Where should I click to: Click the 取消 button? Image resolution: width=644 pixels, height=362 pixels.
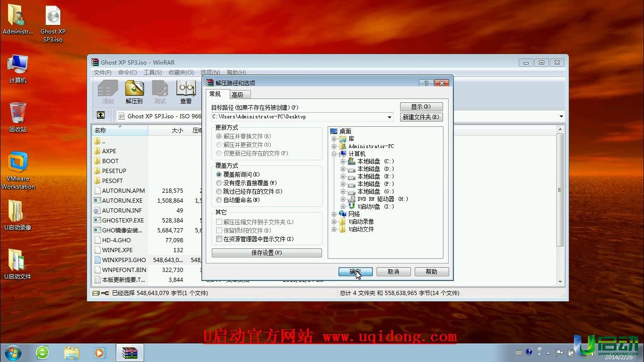click(394, 272)
